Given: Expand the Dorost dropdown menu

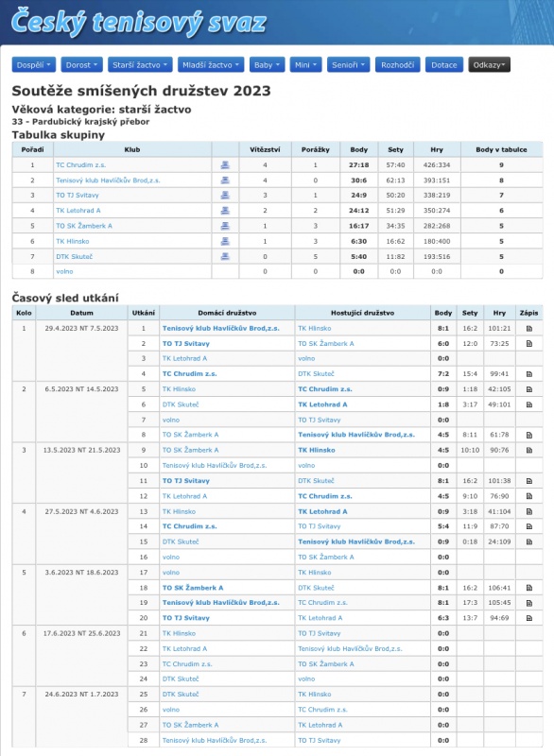Looking at the screenshot, I should [82, 64].
